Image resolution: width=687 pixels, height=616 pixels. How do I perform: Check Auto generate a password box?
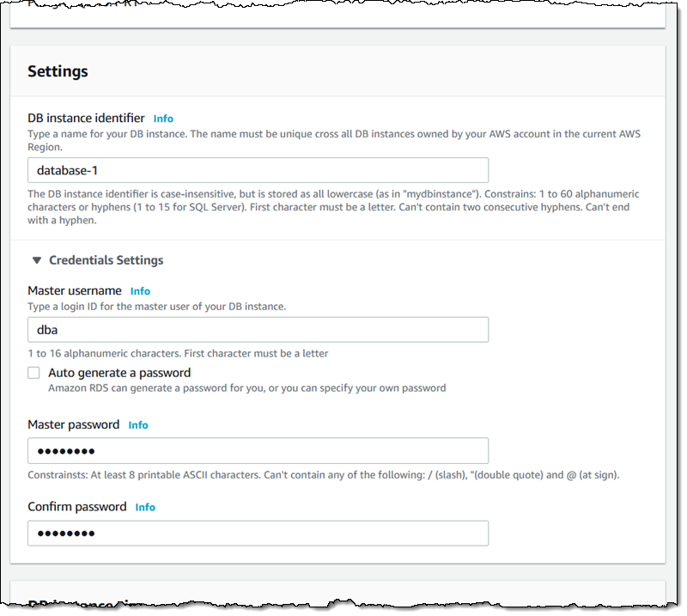(x=33, y=373)
